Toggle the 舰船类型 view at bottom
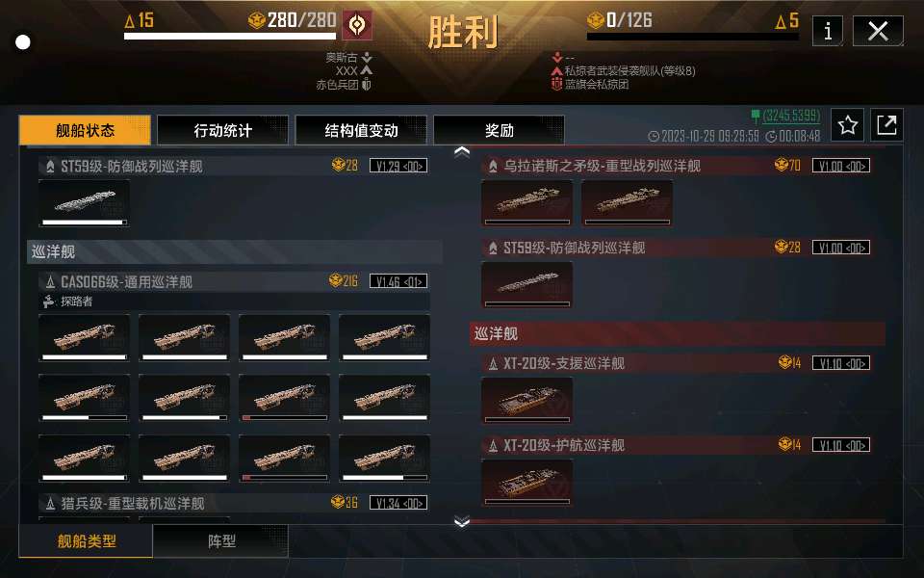Screen dimensions: 924x578 coord(86,540)
